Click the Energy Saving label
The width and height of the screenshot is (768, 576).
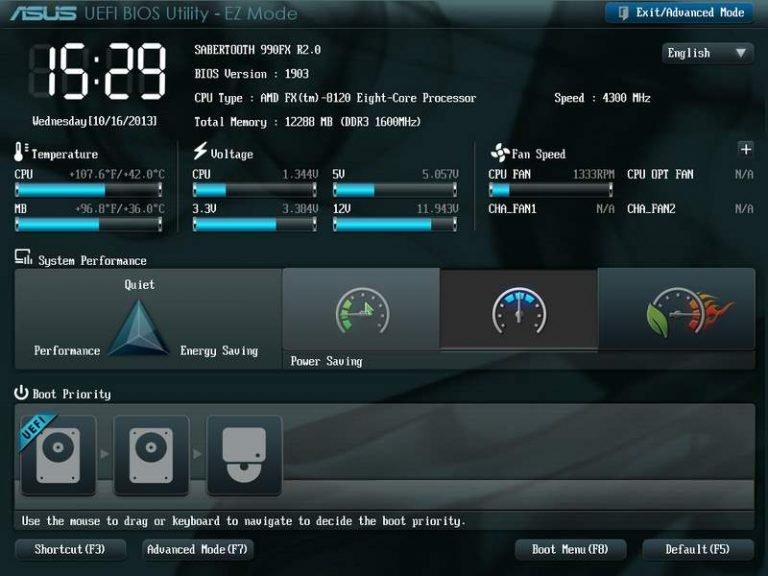pos(219,351)
